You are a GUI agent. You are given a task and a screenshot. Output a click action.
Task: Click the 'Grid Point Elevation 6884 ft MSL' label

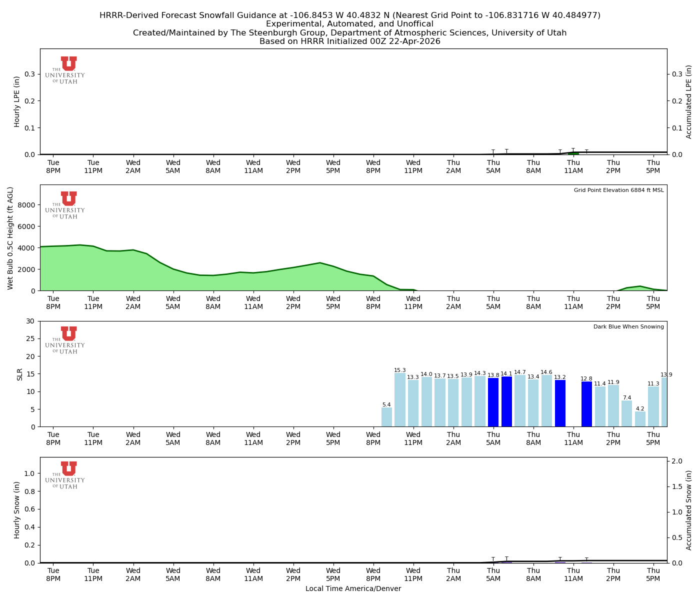coord(620,190)
